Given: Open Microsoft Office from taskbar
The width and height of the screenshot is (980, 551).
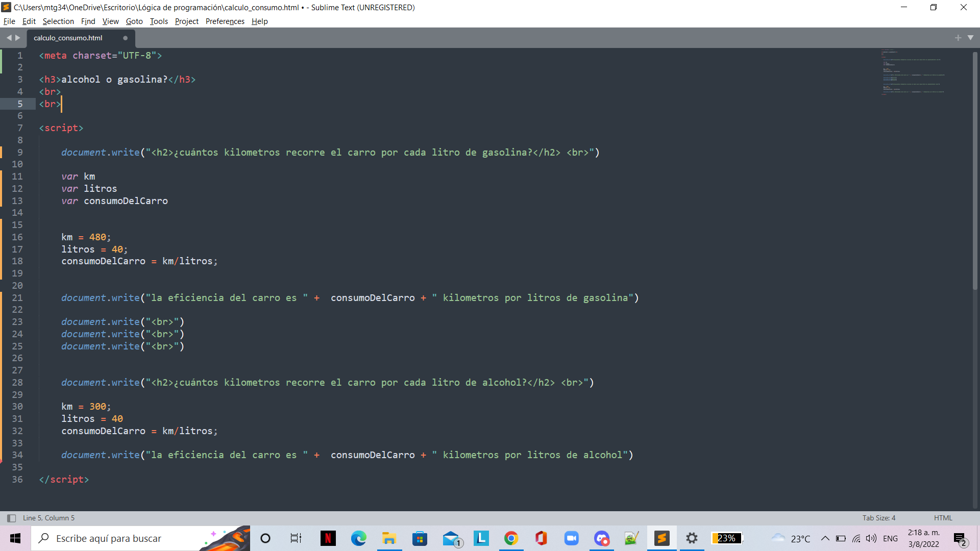Looking at the screenshot, I should pyautogui.click(x=541, y=538).
